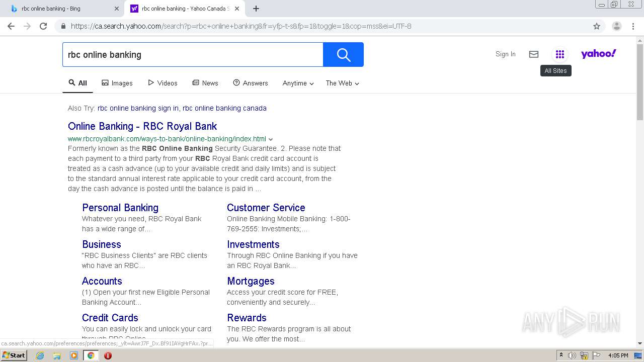Go to Yahoo home via the logo
Image resolution: width=644 pixels, height=362 pixels.
tap(599, 54)
